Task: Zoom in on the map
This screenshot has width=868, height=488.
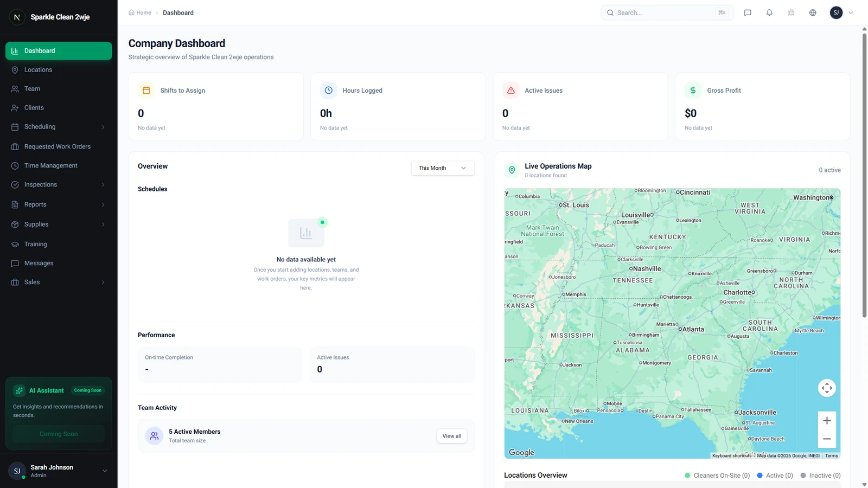Action: (827, 420)
